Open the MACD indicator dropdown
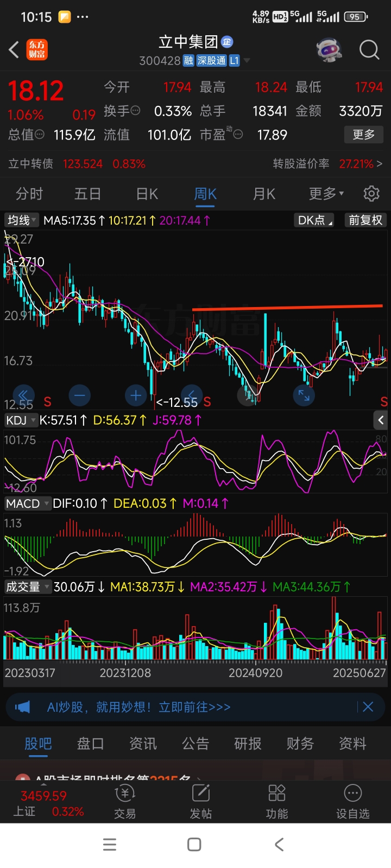 [x=27, y=503]
